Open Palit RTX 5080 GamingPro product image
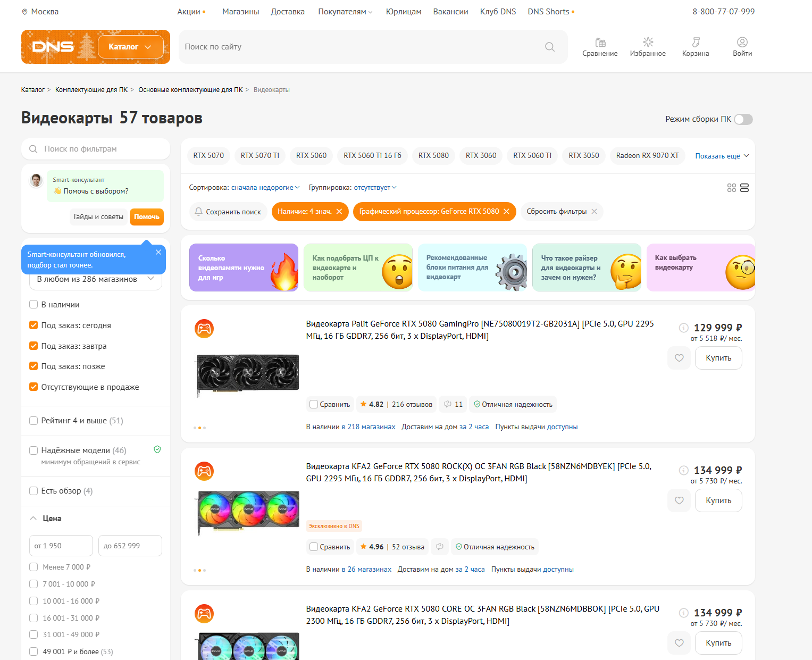 click(248, 375)
